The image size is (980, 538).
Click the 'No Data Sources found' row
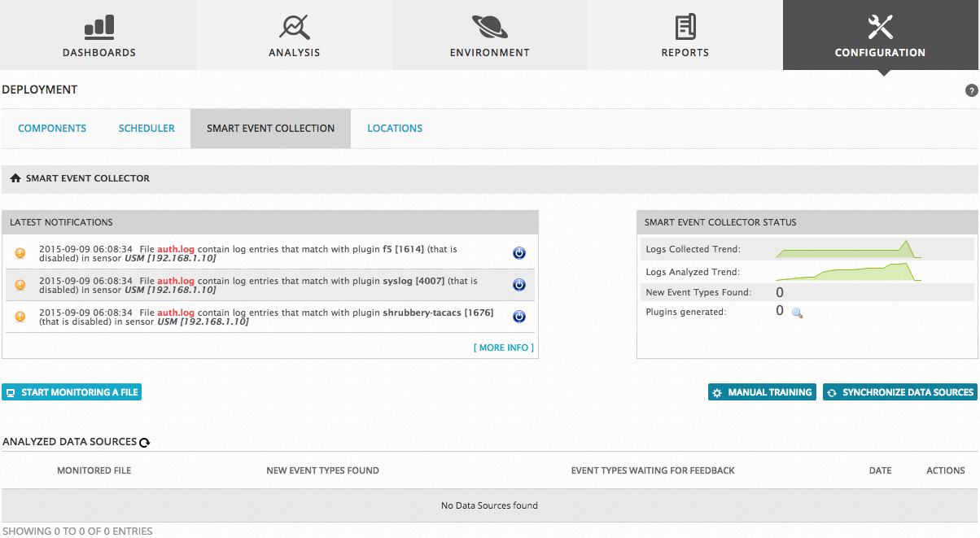(489, 505)
